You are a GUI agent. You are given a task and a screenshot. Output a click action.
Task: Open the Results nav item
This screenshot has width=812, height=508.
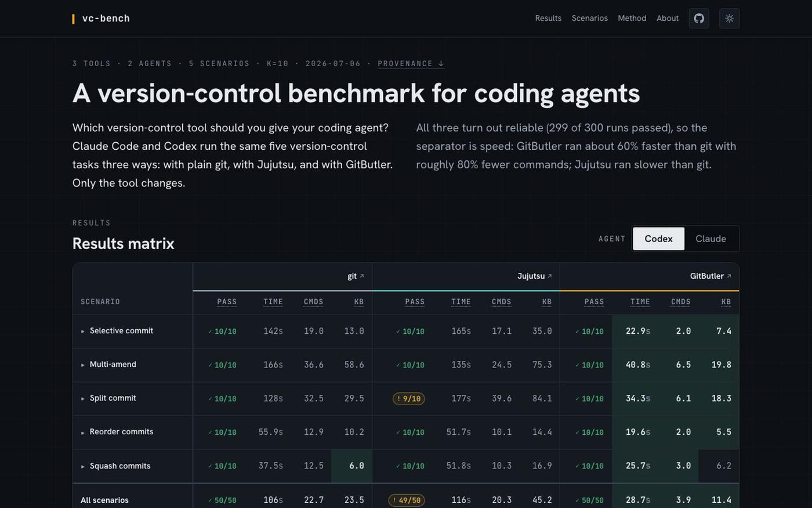pos(548,19)
